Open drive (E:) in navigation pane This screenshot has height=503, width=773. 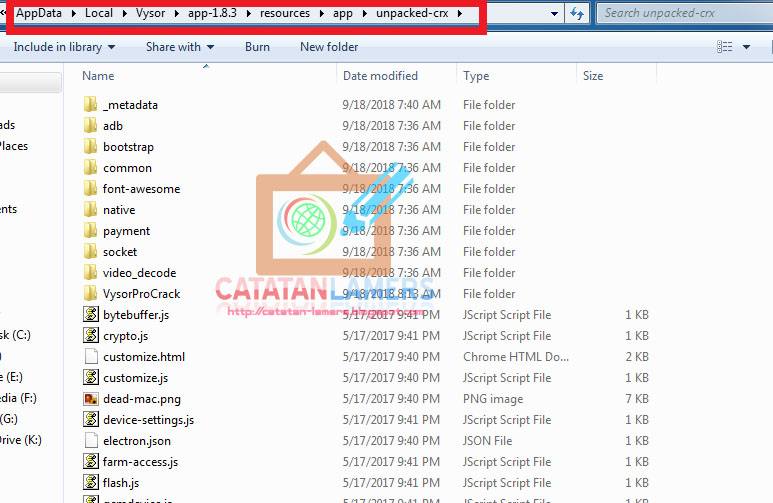pyautogui.click(x=12, y=377)
